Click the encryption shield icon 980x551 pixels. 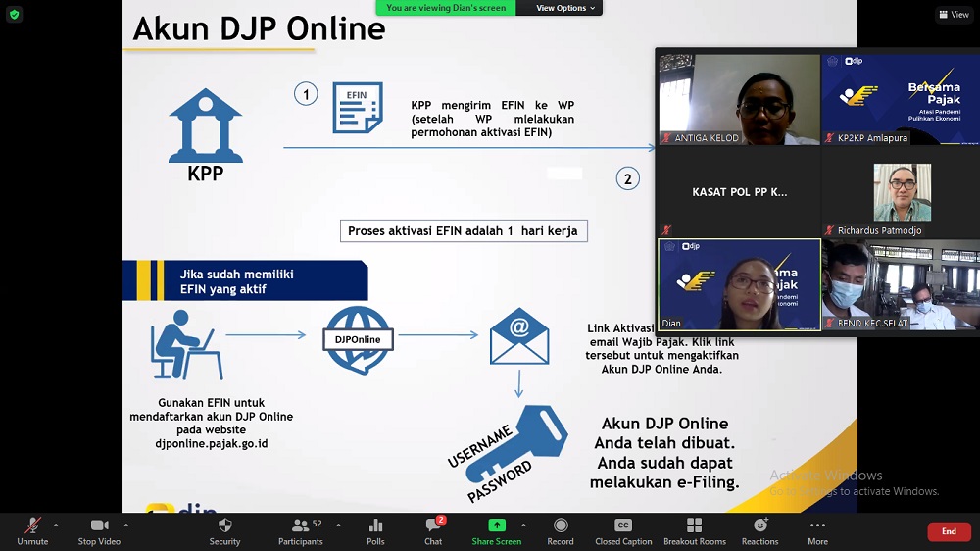(14, 15)
